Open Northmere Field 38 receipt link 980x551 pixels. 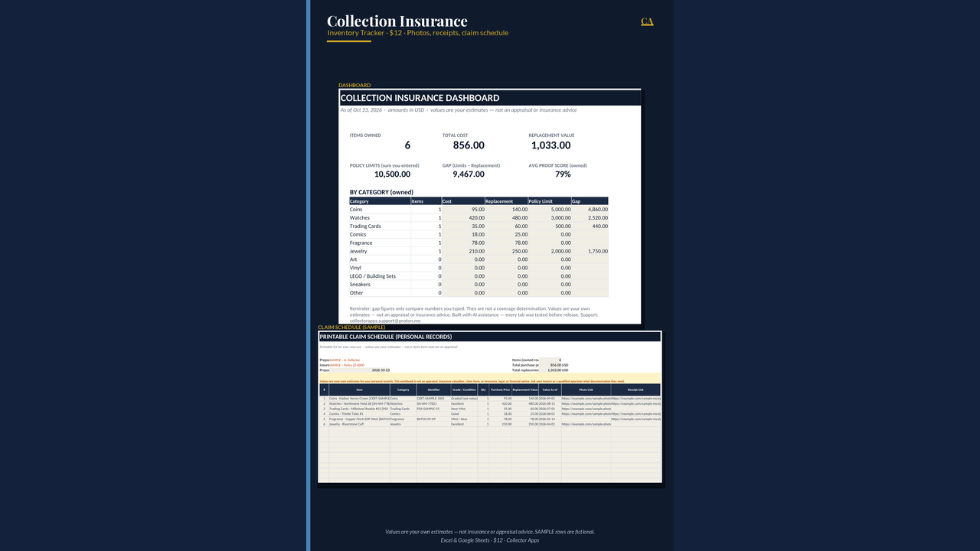pyautogui.click(x=636, y=403)
